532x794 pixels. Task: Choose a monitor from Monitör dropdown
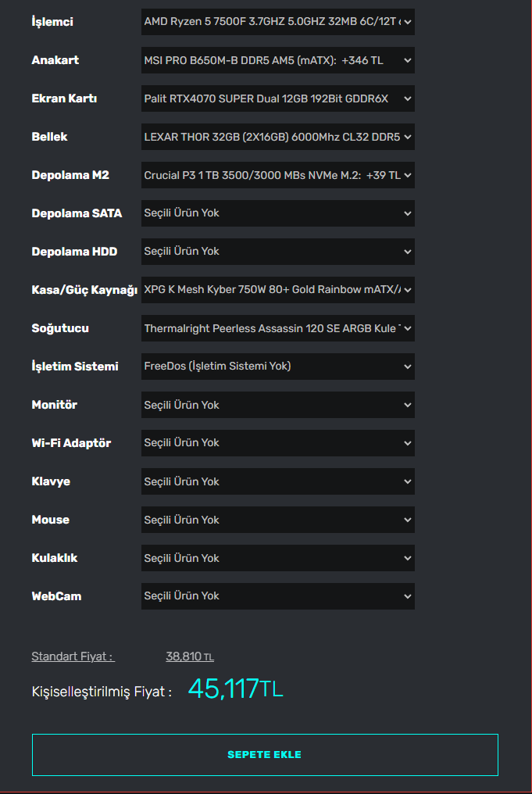coord(277,405)
